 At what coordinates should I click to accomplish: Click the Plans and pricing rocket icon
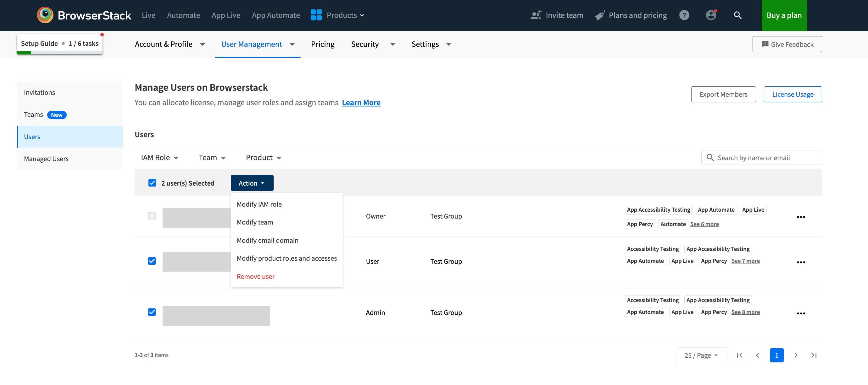pos(599,15)
